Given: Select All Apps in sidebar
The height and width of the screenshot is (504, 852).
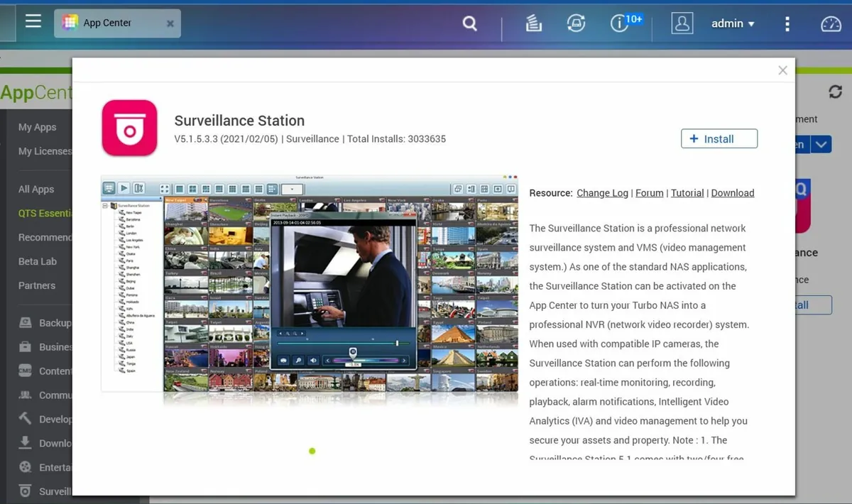Looking at the screenshot, I should pos(36,190).
